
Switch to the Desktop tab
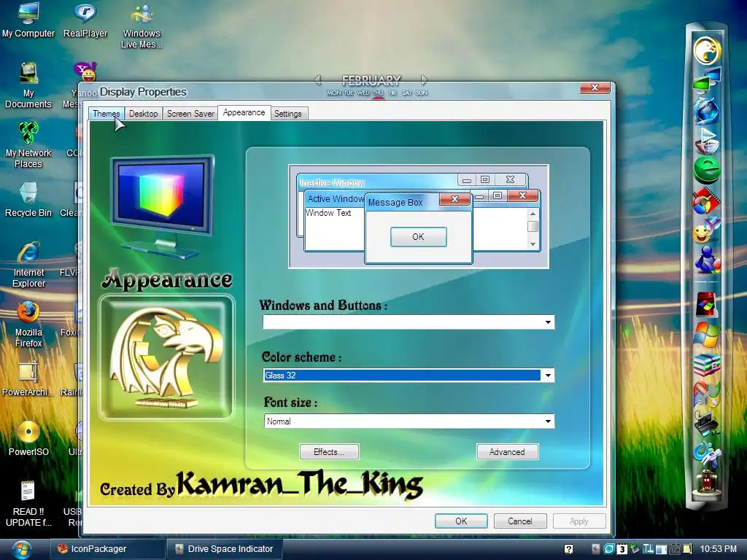coord(144,113)
